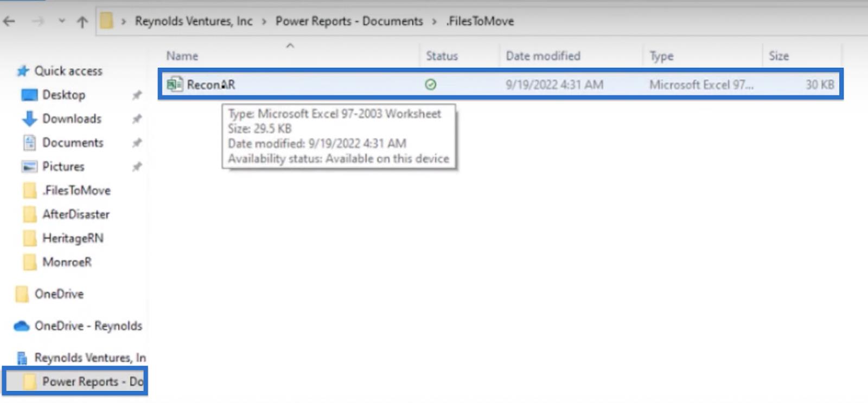Select the .FilesToMove breadcrumb segment
Screen dimensions: 868x403
[x=480, y=21]
